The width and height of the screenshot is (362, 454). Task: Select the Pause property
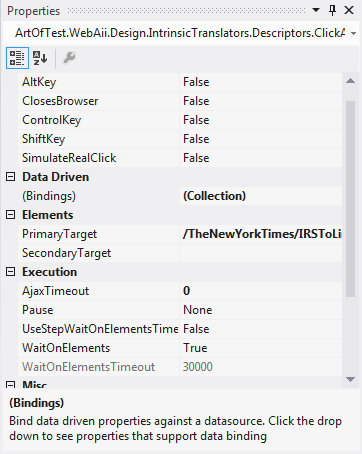(99, 310)
